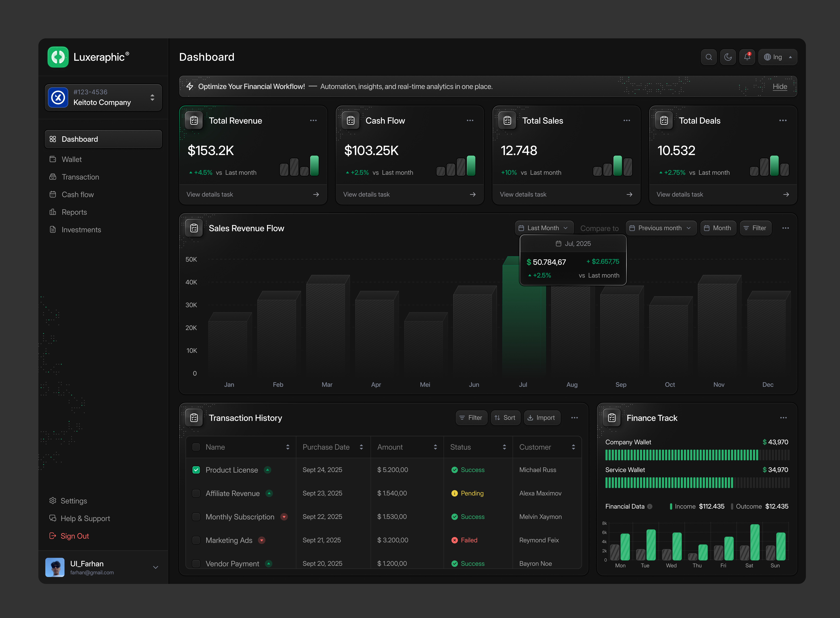
Task: Hide the Optimize workflow banner
Action: pyautogui.click(x=780, y=86)
